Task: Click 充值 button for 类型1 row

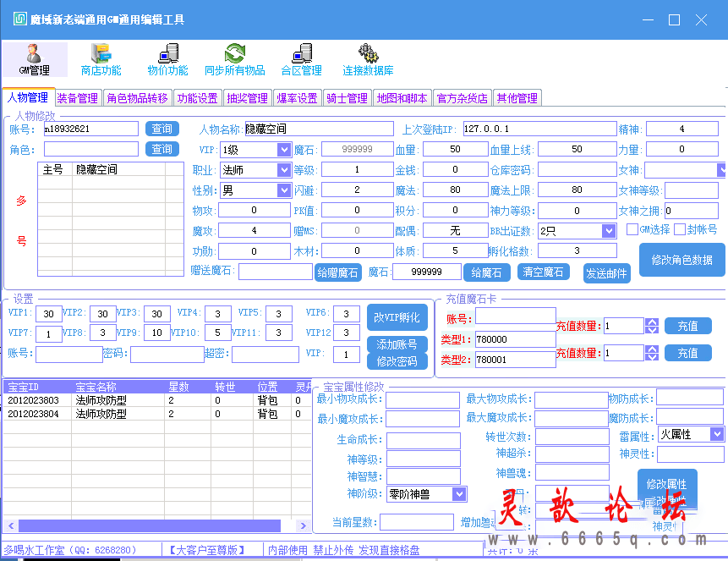Action: 688,326
